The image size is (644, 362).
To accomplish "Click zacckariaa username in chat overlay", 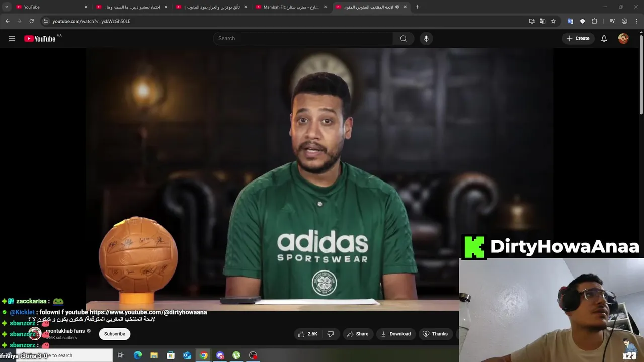I will pos(31,301).
